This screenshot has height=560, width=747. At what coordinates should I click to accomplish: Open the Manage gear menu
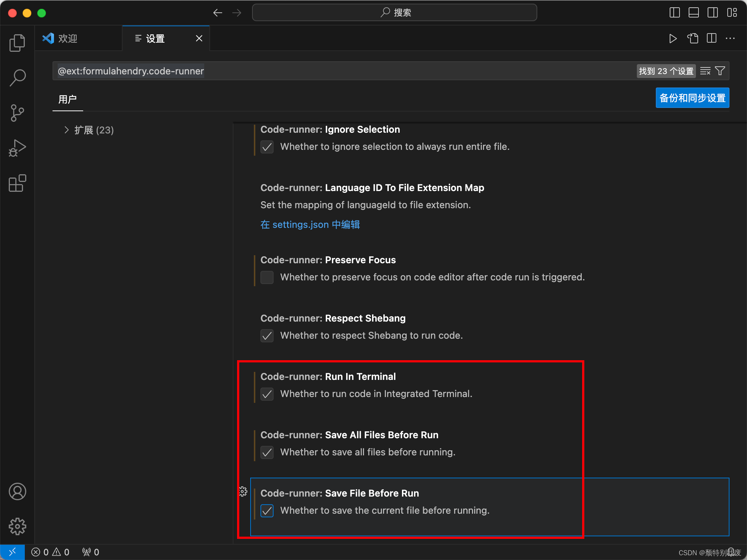coord(17,526)
